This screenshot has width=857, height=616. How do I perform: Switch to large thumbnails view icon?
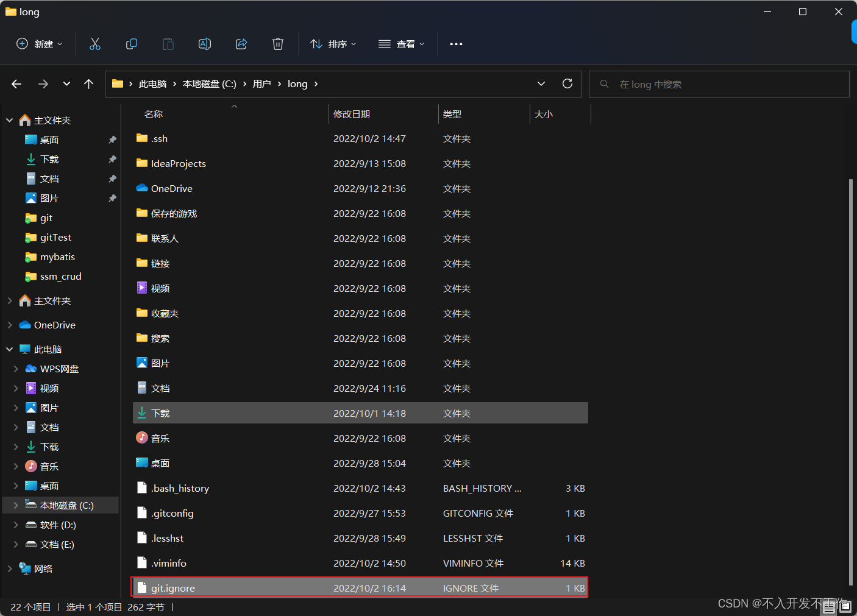(x=845, y=607)
